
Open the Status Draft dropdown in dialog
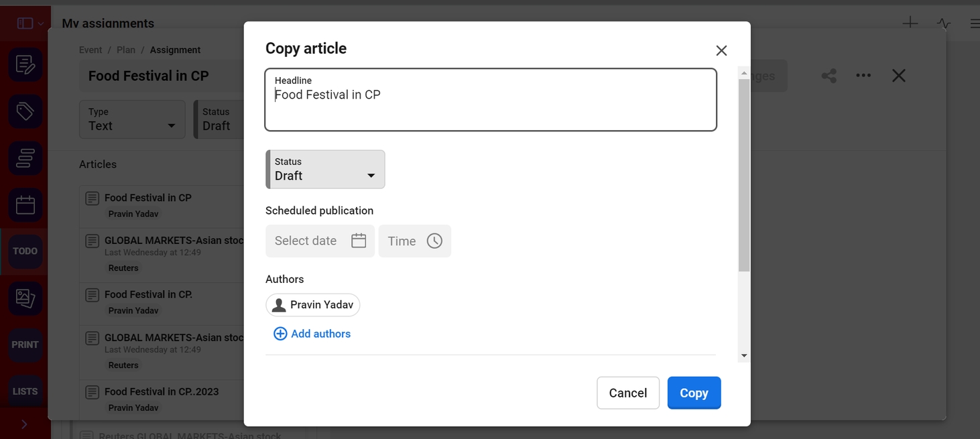click(x=326, y=170)
